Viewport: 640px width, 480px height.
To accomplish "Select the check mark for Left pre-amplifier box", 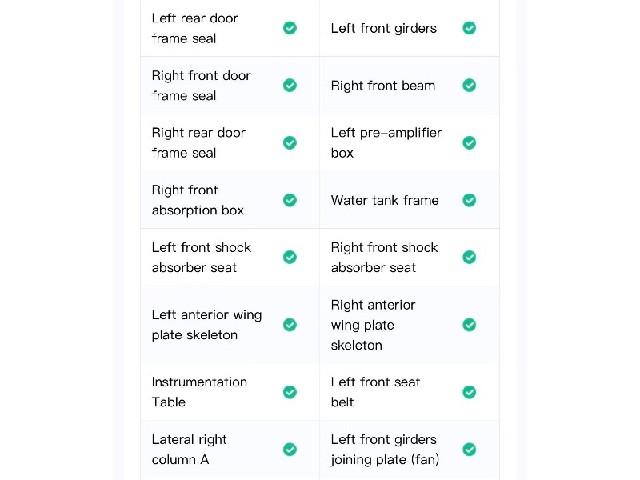I will (469, 143).
